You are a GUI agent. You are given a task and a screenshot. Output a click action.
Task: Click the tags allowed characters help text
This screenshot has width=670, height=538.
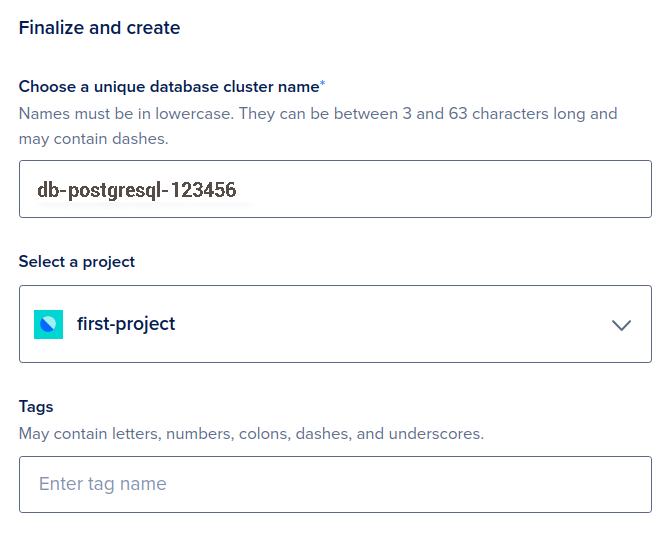251,434
